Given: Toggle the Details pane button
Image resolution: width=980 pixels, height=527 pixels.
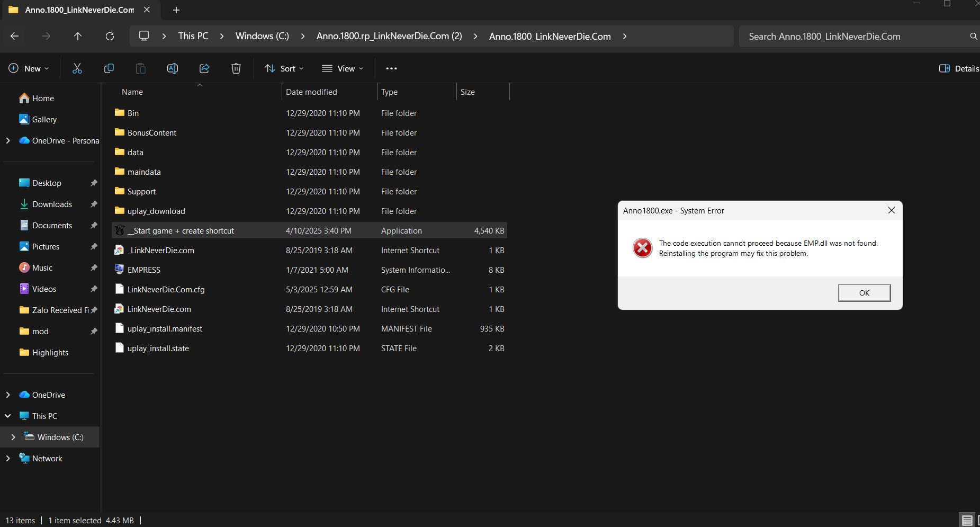Looking at the screenshot, I should 958,68.
